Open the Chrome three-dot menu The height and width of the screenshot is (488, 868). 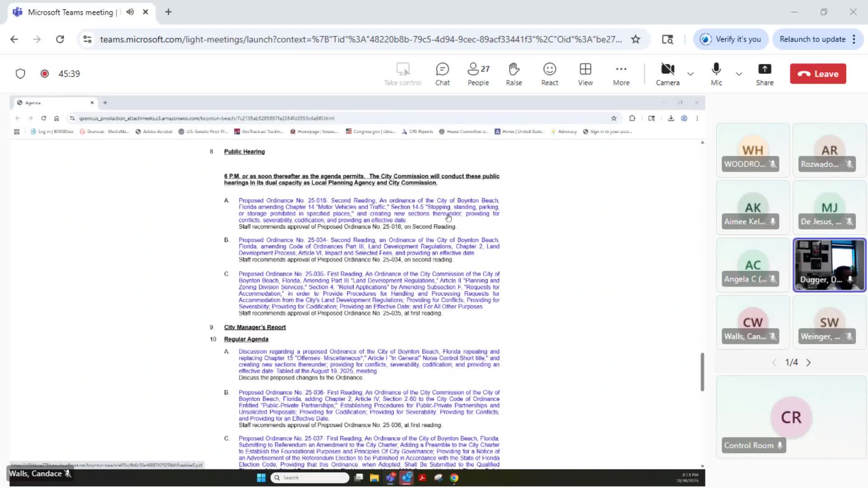(854, 39)
